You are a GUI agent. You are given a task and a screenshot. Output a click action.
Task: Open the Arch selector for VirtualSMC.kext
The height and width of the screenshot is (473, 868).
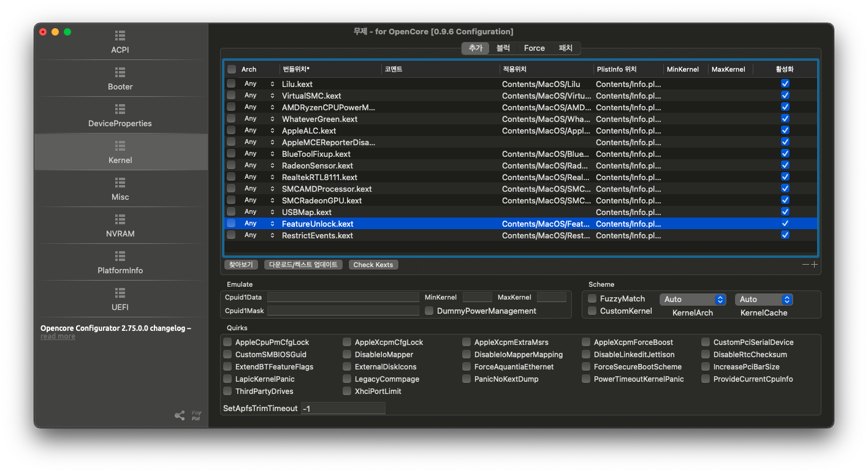(x=259, y=96)
